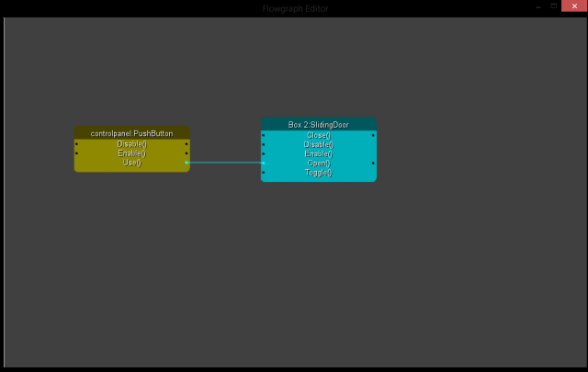This screenshot has width=588, height=372.
Task: Maximize the Flowgraph Editor window
Action: [x=553, y=6]
